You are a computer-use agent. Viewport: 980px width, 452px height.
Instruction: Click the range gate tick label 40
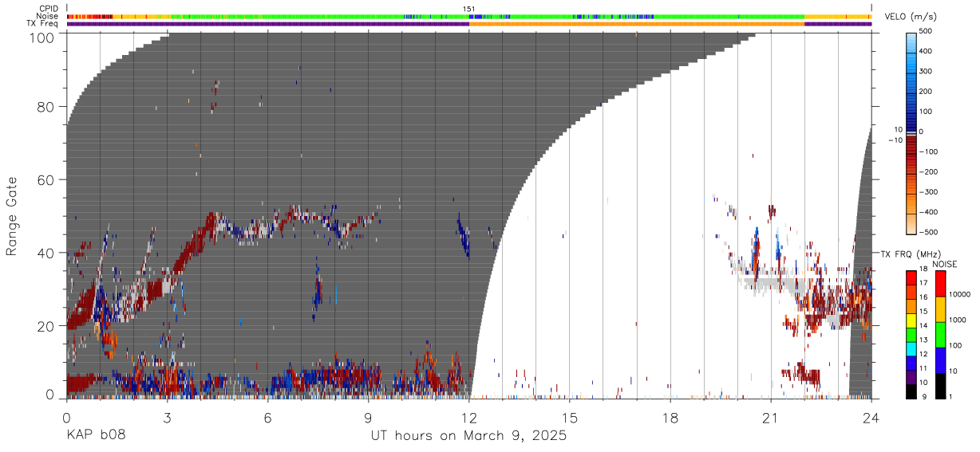(x=46, y=253)
